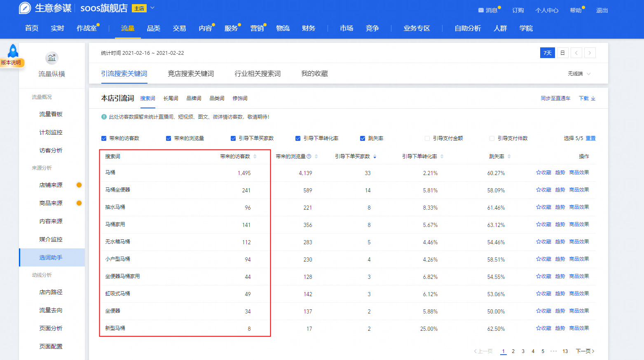Select the 日 time range button
The width and height of the screenshot is (644, 360).
click(562, 53)
